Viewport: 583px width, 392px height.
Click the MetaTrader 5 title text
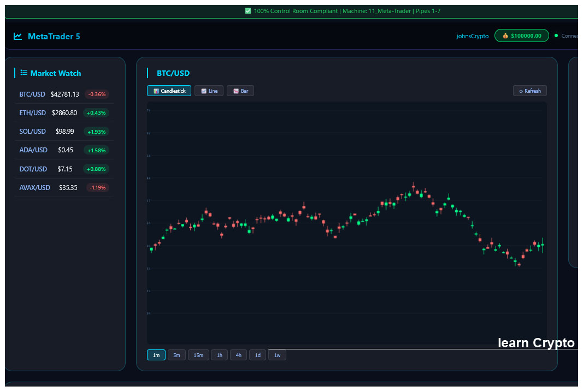click(54, 37)
